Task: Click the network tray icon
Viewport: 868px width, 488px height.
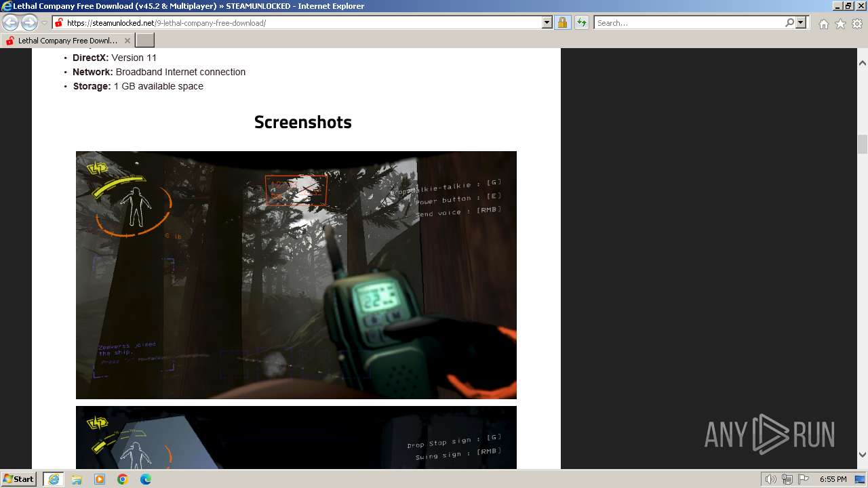Action: [787, 479]
